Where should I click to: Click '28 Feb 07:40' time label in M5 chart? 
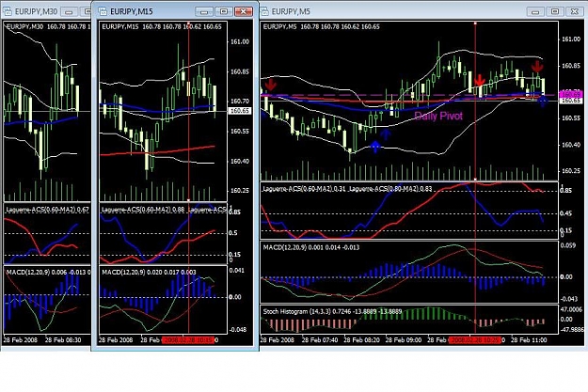tap(320, 340)
